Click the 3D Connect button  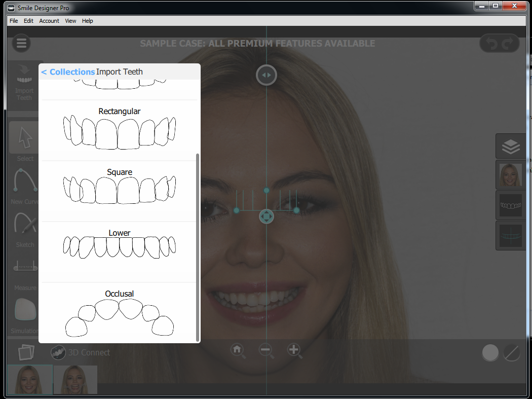pos(81,352)
